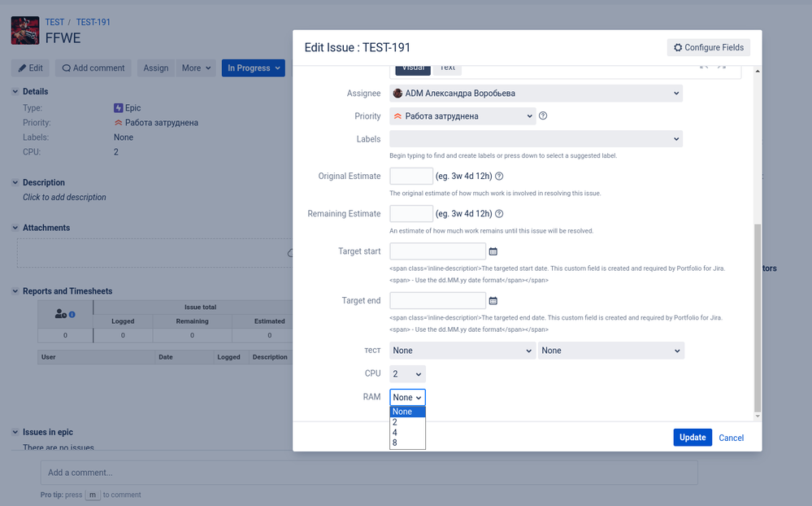Click the info icon in timesheet table
The width and height of the screenshot is (812, 506).
click(72, 314)
